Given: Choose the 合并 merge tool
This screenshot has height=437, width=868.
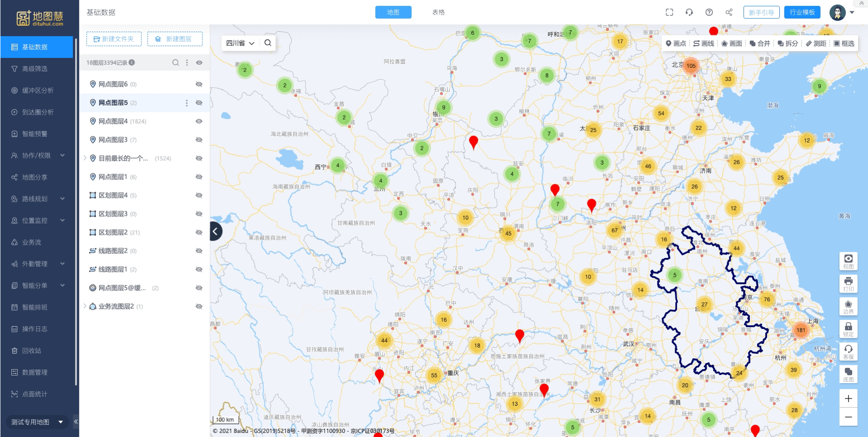Looking at the screenshot, I should point(760,43).
